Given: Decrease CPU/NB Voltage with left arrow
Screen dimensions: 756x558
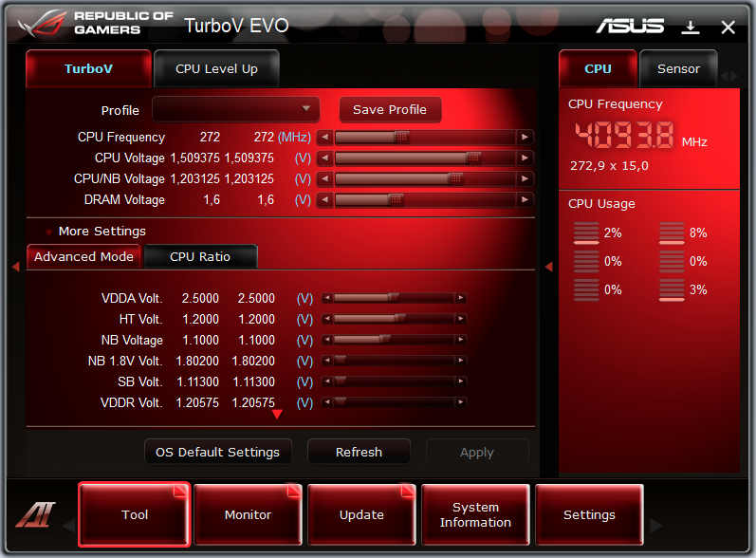Looking at the screenshot, I should tap(325, 179).
